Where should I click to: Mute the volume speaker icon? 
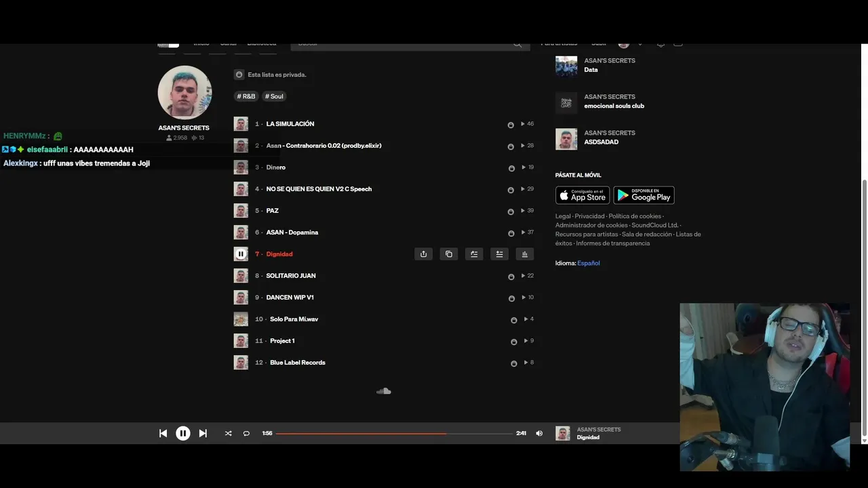coord(539,433)
